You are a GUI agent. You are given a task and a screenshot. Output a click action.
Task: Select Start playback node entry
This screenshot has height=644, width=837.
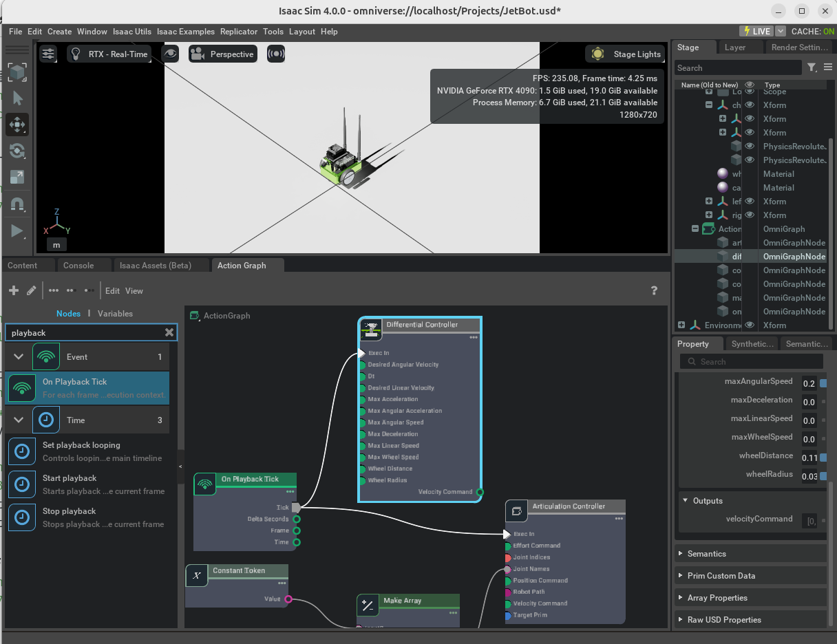(87, 484)
